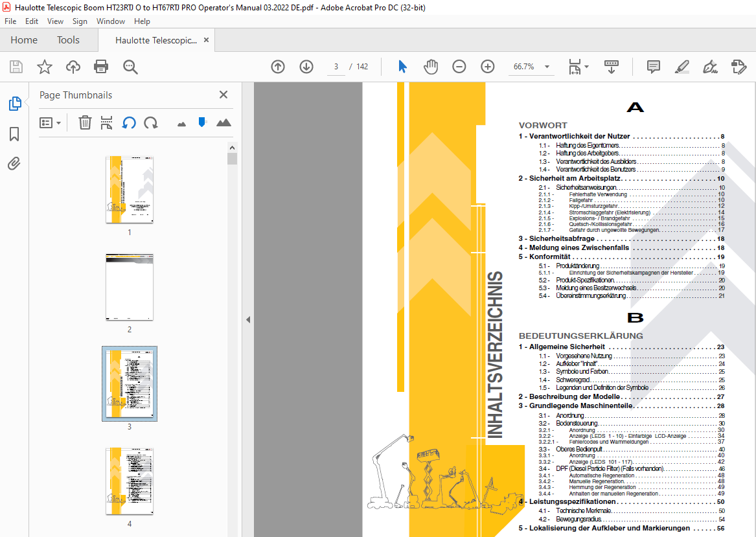Click the thumbnails scrollbar up arrow
This screenshot has height=537, width=756.
(232, 148)
